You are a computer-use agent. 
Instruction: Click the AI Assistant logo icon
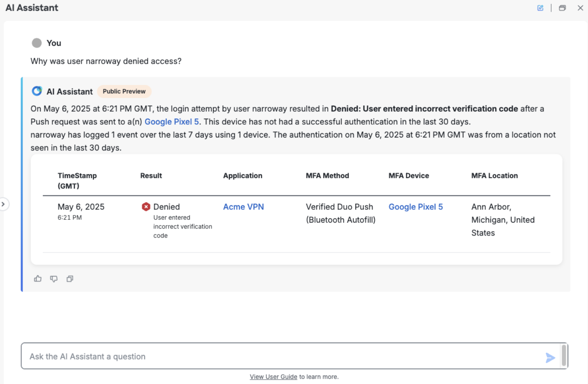point(37,91)
